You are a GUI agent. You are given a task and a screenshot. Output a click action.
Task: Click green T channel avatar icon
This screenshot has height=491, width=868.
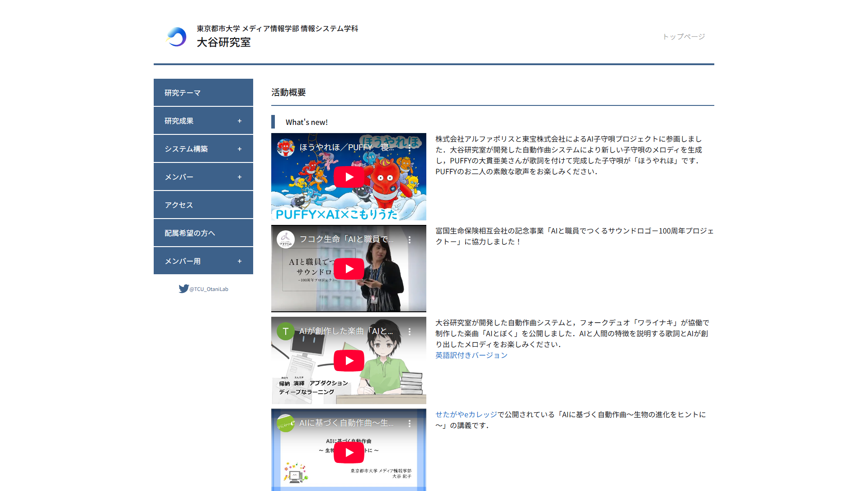pyautogui.click(x=286, y=331)
